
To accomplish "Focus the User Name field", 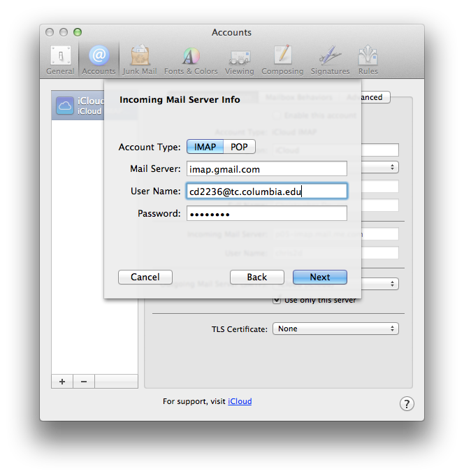I will click(x=267, y=192).
